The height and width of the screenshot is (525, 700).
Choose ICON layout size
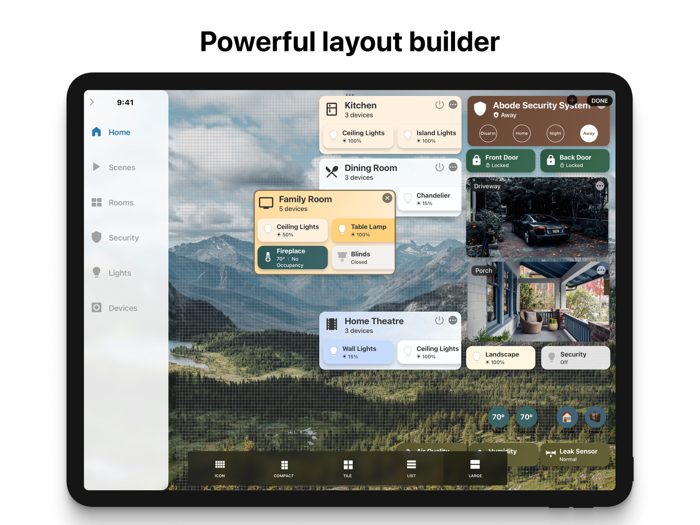220,468
